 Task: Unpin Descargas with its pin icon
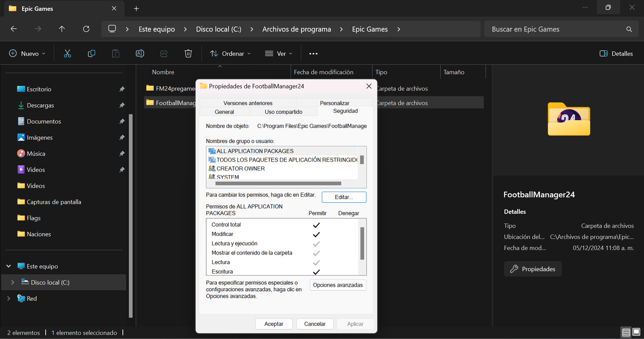coord(122,105)
